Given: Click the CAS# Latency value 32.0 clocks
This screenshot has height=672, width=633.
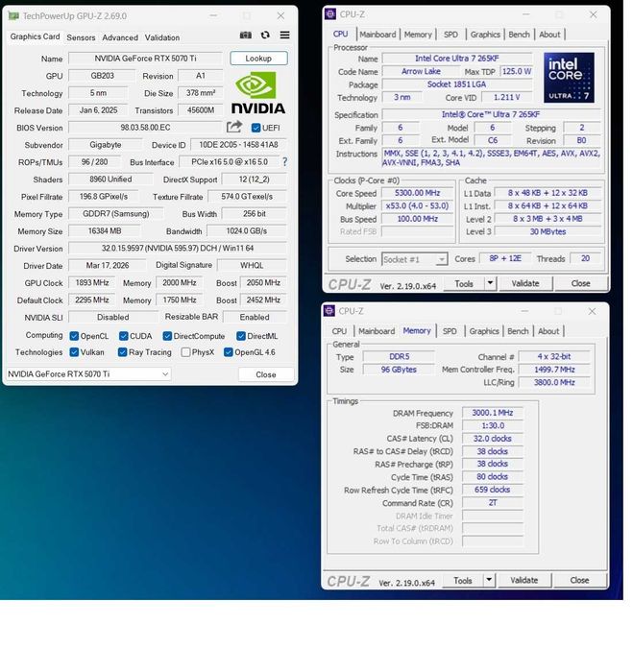Looking at the screenshot, I should click(x=493, y=439).
